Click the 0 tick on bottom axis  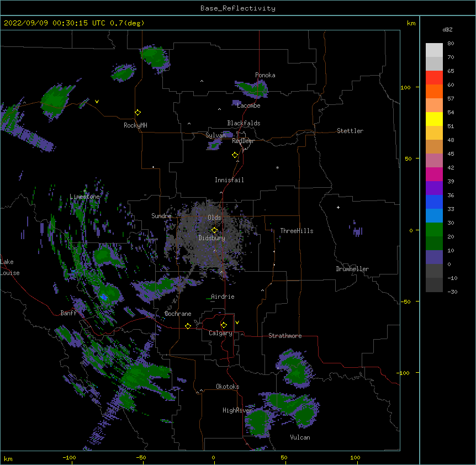point(213,457)
